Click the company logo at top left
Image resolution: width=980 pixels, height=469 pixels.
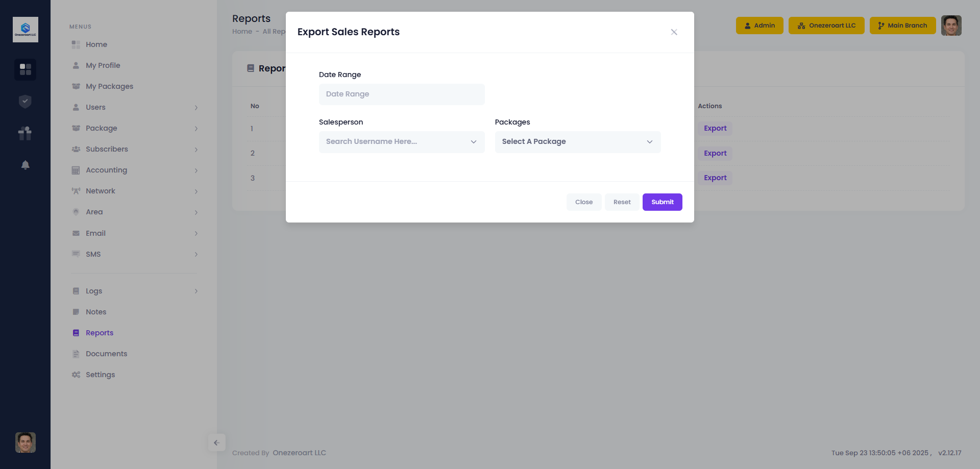click(25, 30)
